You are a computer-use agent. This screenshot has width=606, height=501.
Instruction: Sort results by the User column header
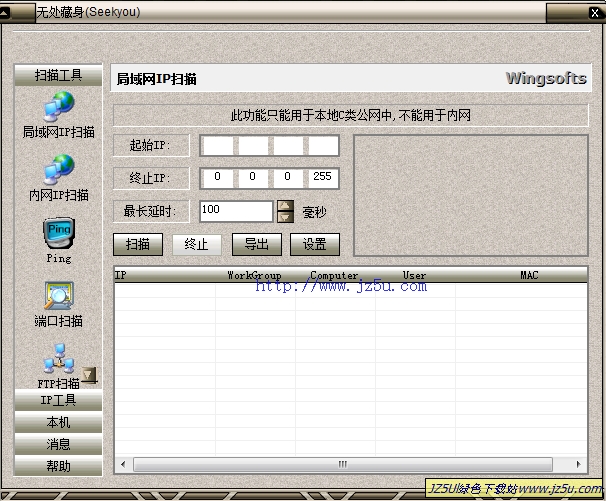click(415, 275)
